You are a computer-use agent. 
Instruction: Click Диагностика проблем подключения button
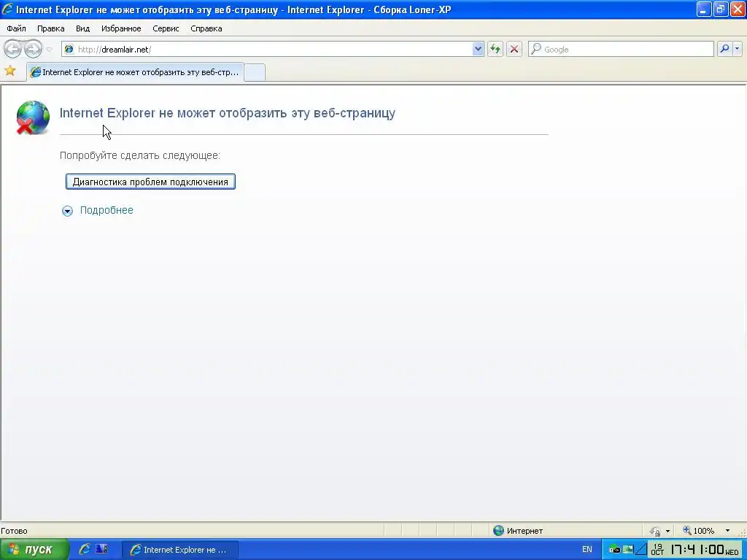[x=150, y=182]
